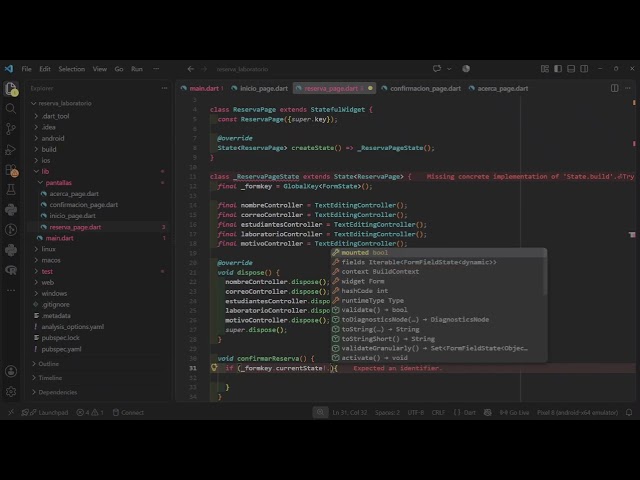Viewport: 640px width, 480px height.
Task: Open errors and warnings count in status bar
Action: [90, 412]
